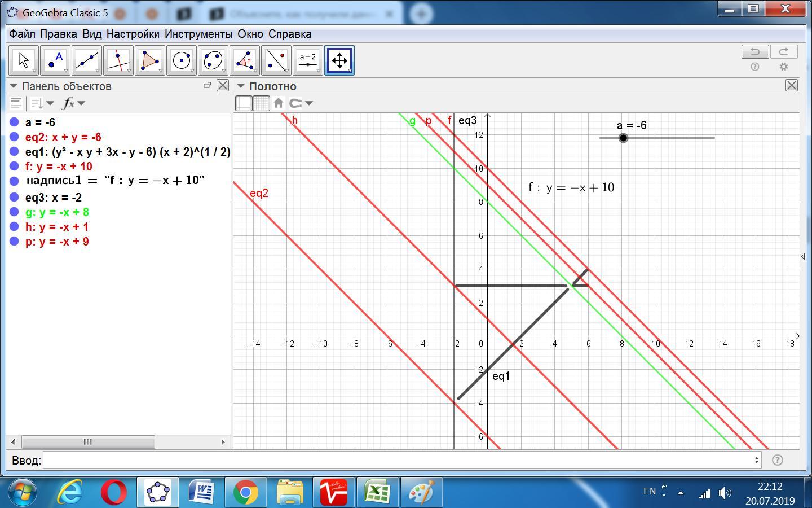Select the Move arrow tool
Viewport: 812px width, 508px height.
pyautogui.click(x=24, y=60)
